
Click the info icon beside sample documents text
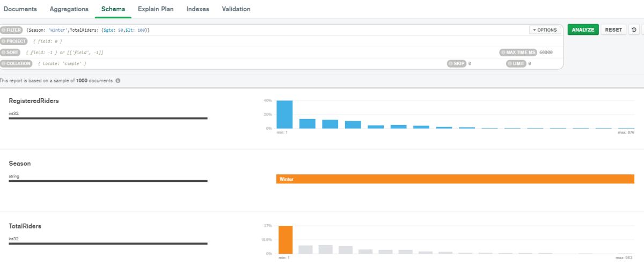point(118,80)
